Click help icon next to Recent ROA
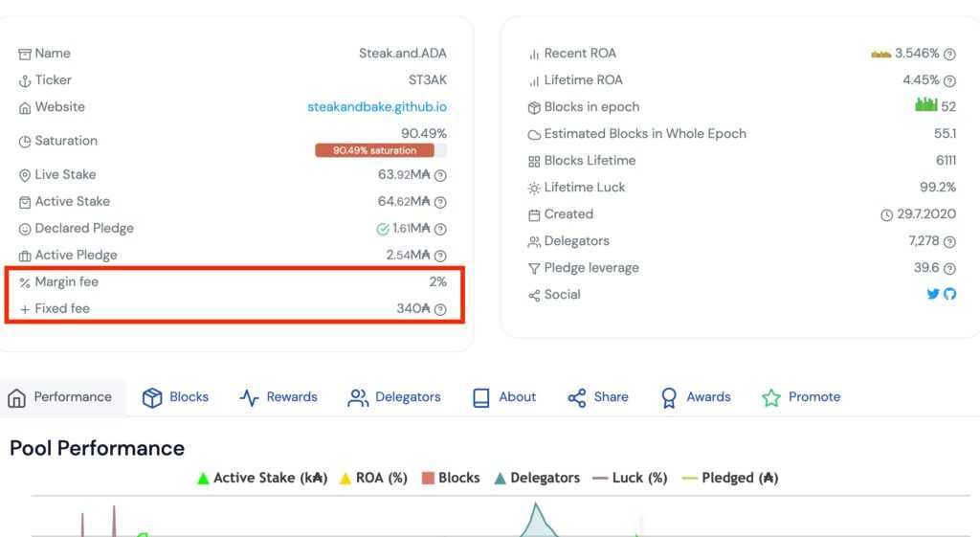This screenshot has height=537, width=980. tap(949, 55)
